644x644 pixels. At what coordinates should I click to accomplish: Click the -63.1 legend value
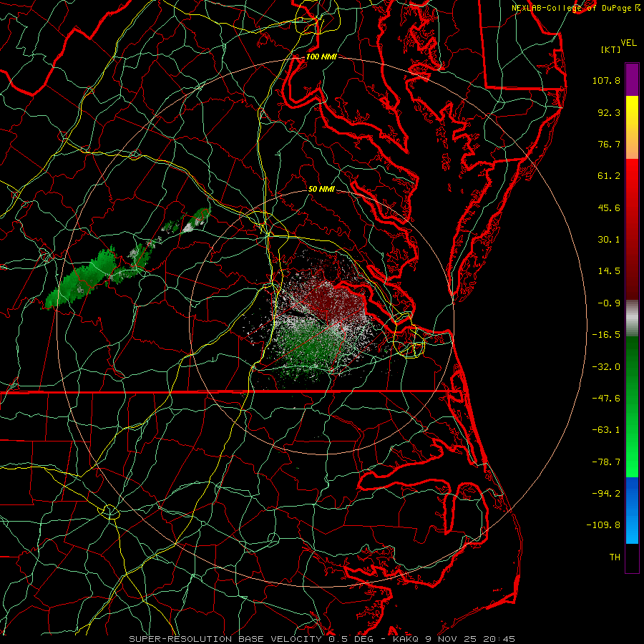pos(606,430)
